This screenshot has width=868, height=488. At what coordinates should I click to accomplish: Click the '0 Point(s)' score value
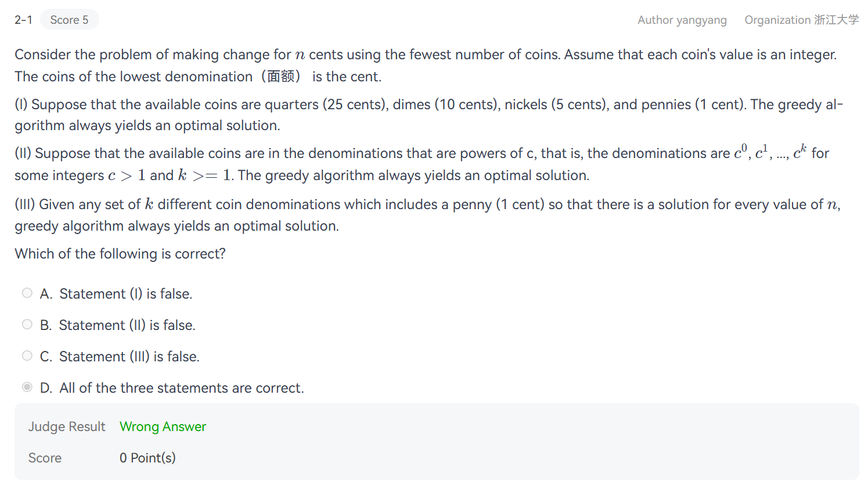[x=147, y=458]
